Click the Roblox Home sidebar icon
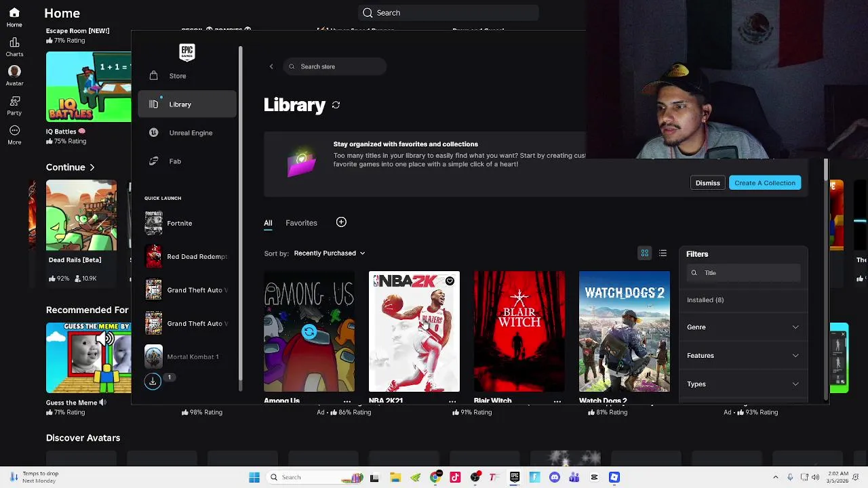Screen dimensions: 868x488 tap(14, 17)
